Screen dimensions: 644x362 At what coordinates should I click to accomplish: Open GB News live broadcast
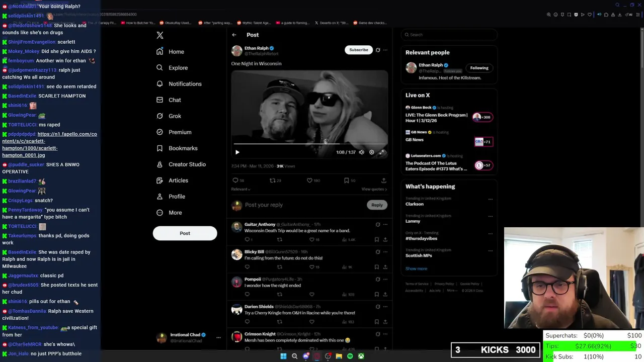[449, 138]
